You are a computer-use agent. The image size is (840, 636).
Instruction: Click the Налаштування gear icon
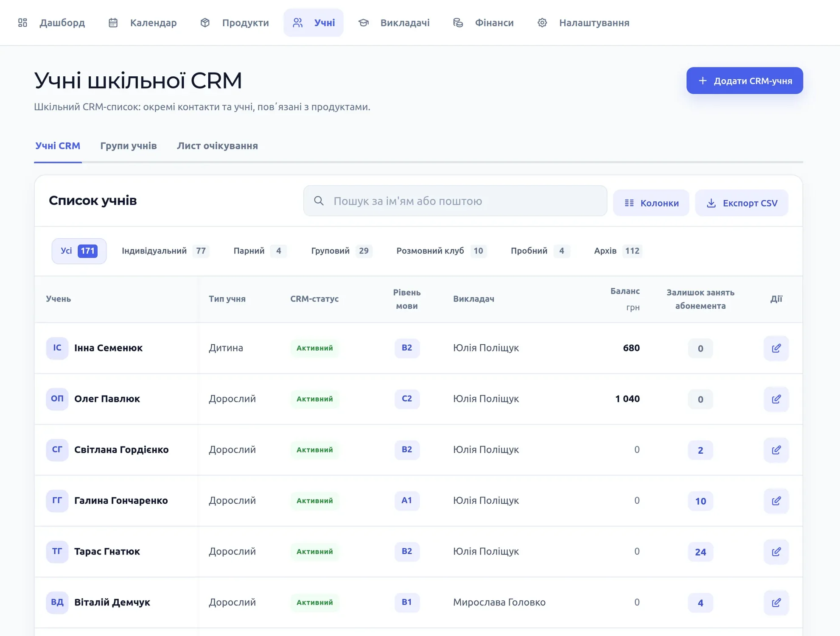(x=542, y=22)
